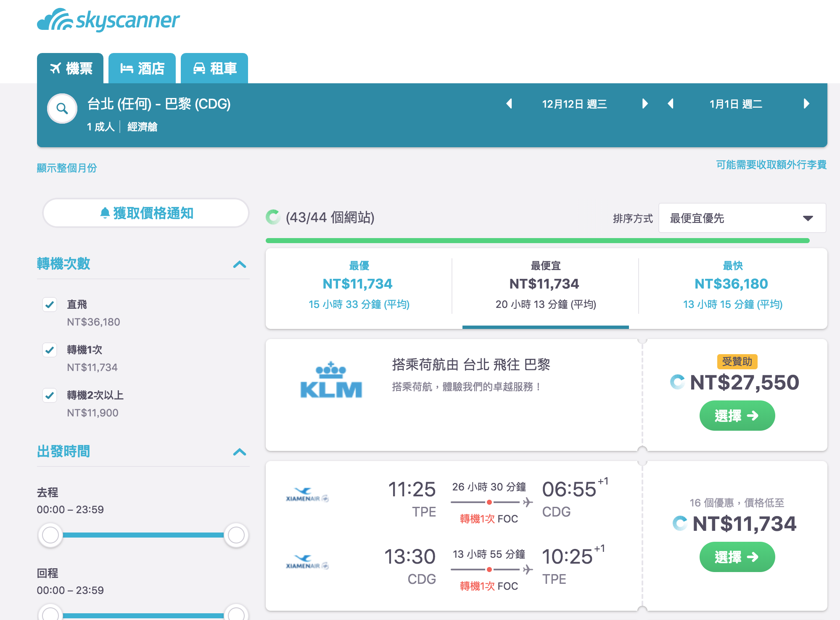Click 去程 slider left handle
The height and width of the screenshot is (620, 840).
(x=50, y=535)
